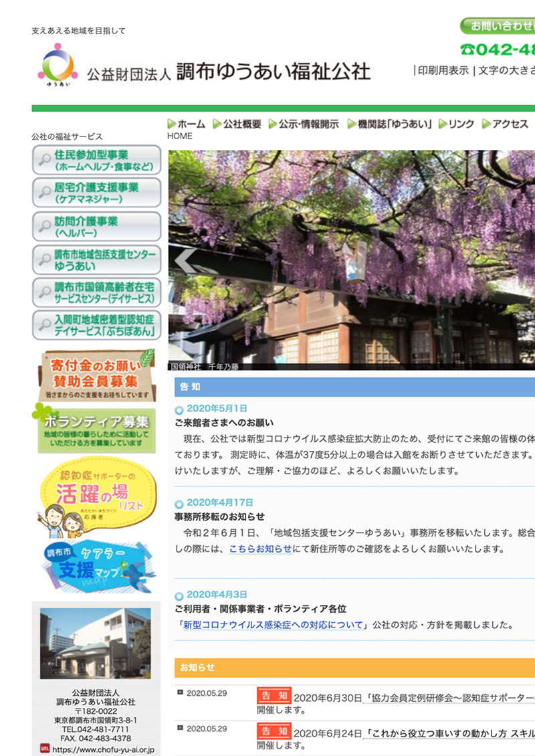Click the 2020年4月17日 notice date

[220, 502]
